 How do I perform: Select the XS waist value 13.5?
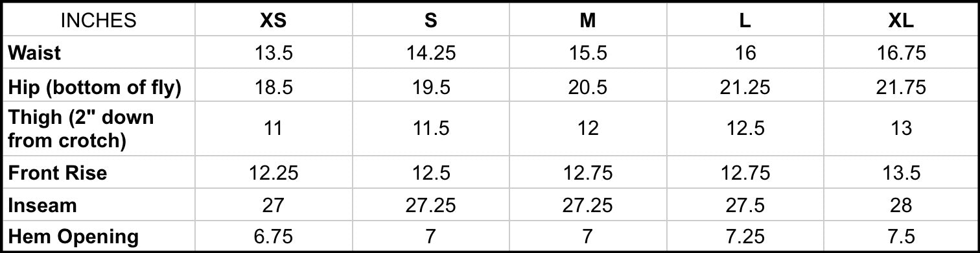click(x=274, y=53)
